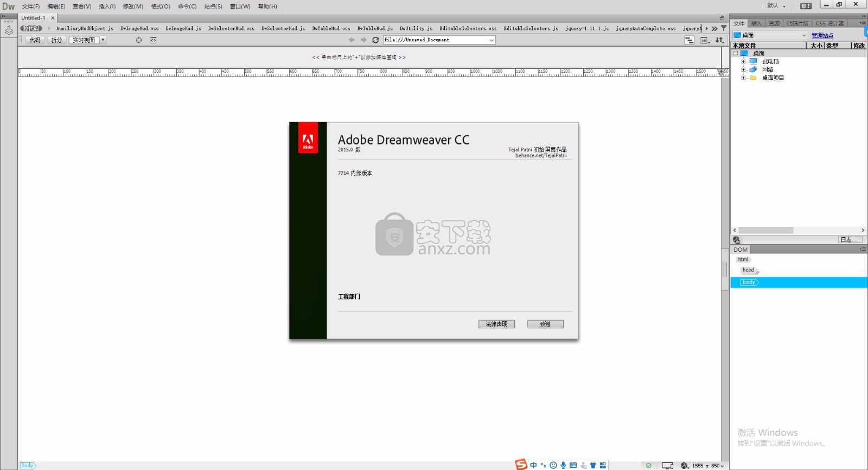
Task: Expand the 桌面项目 tree node
Action: (x=743, y=78)
